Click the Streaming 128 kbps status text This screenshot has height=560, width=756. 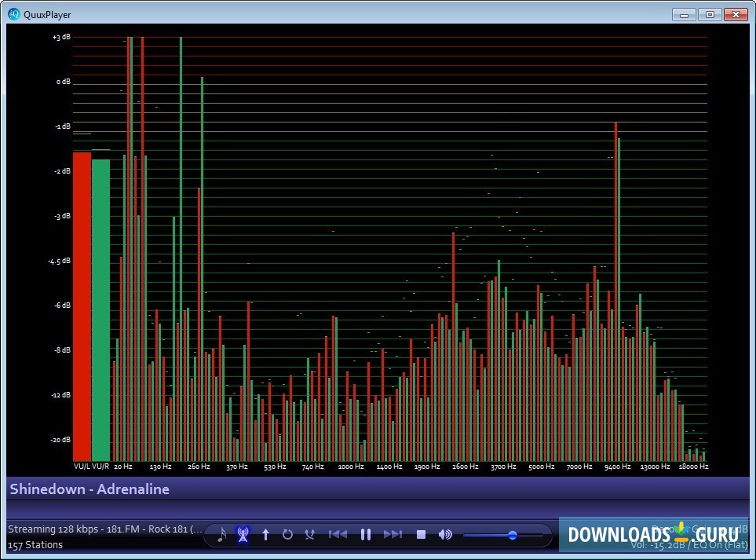(105, 529)
